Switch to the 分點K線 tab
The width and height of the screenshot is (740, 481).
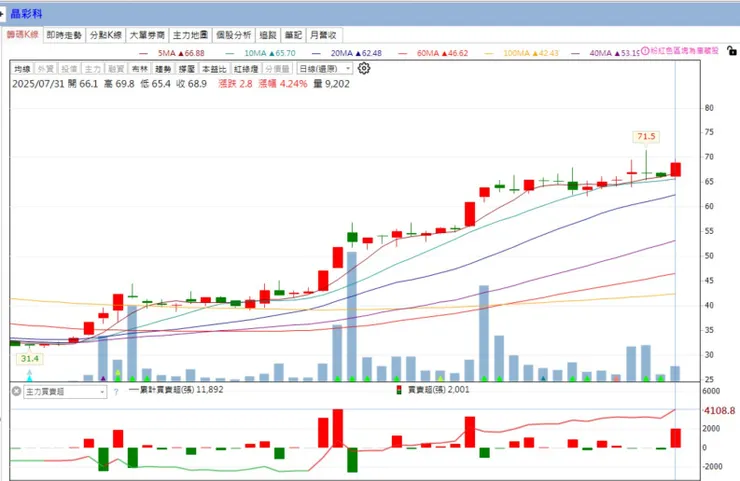tap(106, 35)
